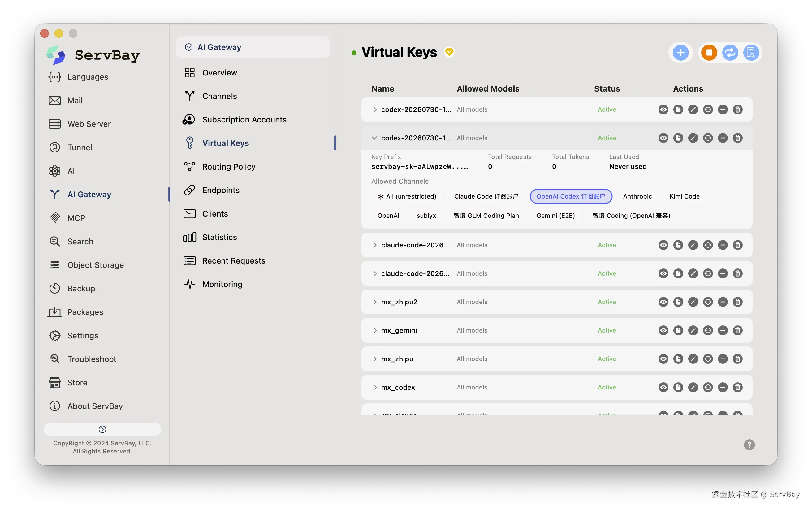
Task: Expand the mx_codex key row
Action: pos(374,387)
